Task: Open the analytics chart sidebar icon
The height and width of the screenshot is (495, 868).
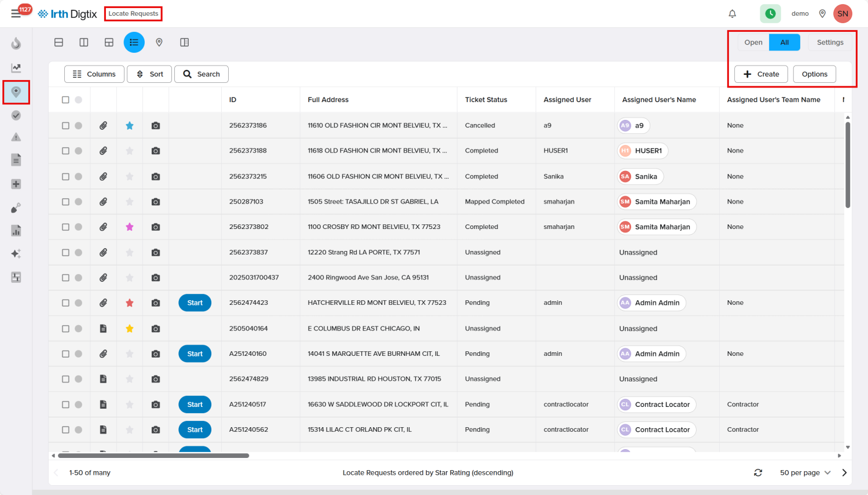Action: pyautogui.click(x=16, y=68)
